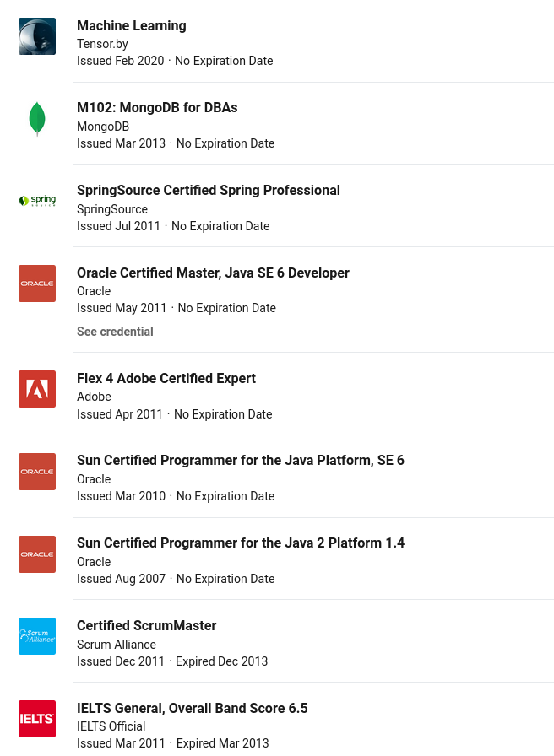
Task: Click Oracle logo beside Java Platform SE 6
Action: [37, 472]
